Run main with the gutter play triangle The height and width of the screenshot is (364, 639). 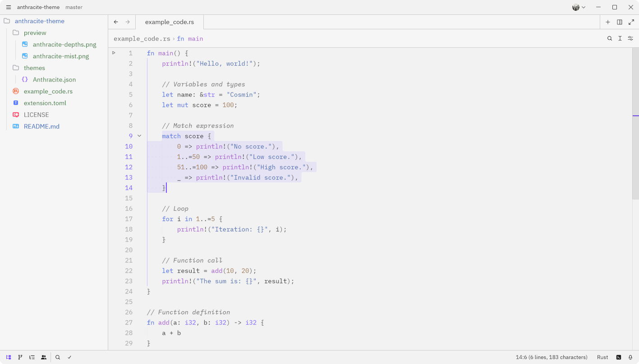114,53
